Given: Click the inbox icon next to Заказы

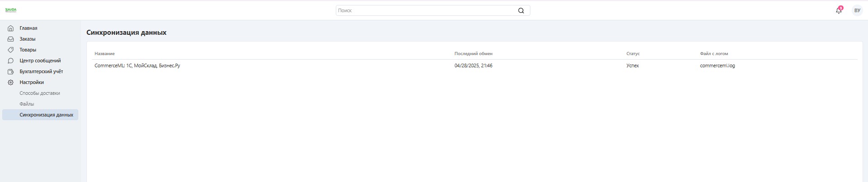Looking at the screenshot, I should tap(11, 39).
